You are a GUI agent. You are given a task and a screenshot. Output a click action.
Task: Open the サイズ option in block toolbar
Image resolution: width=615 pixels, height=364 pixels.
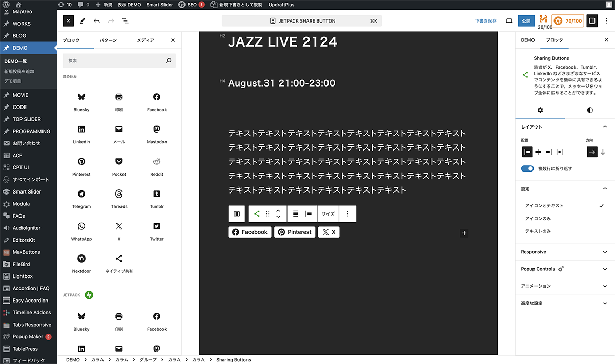(x=328, y=214)
